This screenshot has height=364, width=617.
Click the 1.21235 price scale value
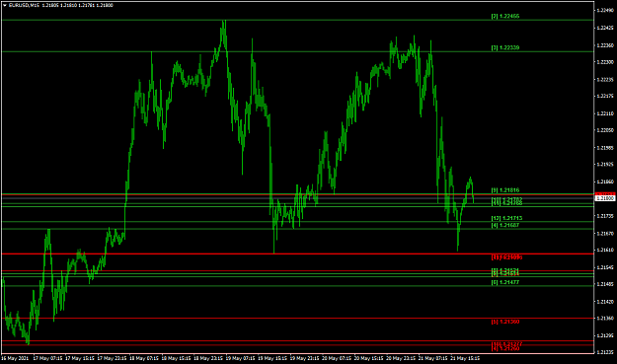coord(605,352)
